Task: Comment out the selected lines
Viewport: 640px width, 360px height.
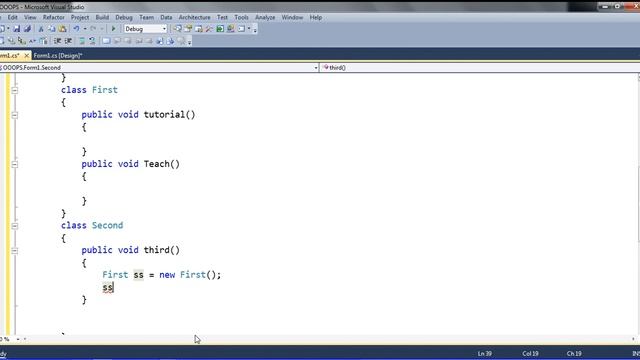Action: point(82,41)
